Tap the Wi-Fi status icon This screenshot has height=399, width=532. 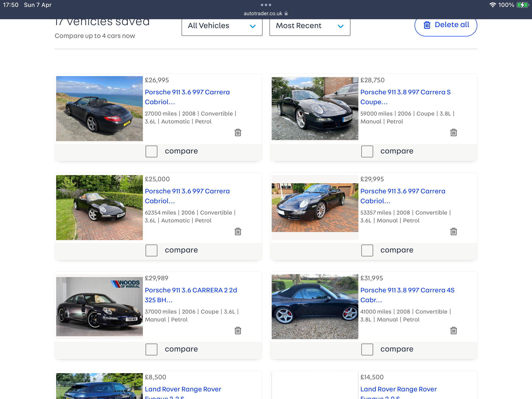click(492, 5)
